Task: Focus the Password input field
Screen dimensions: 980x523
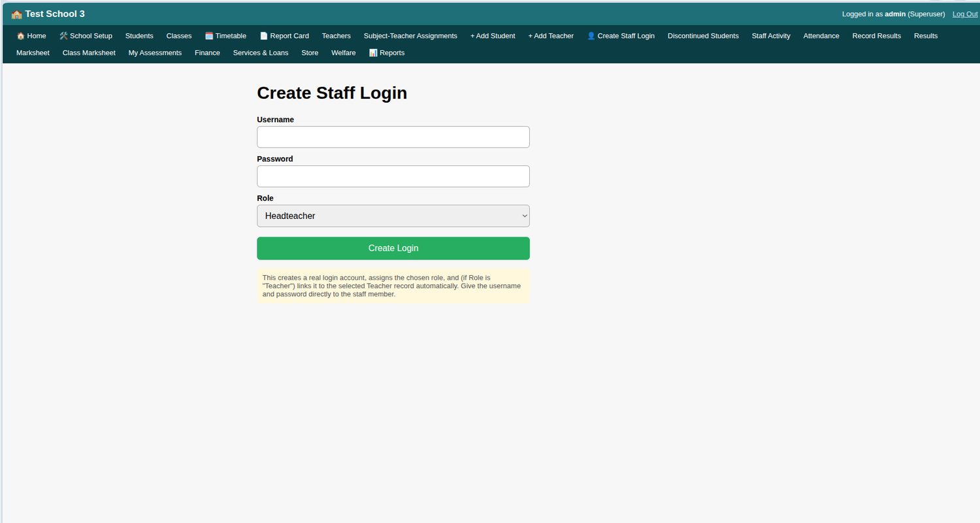Action: click(x=393, y=177)
